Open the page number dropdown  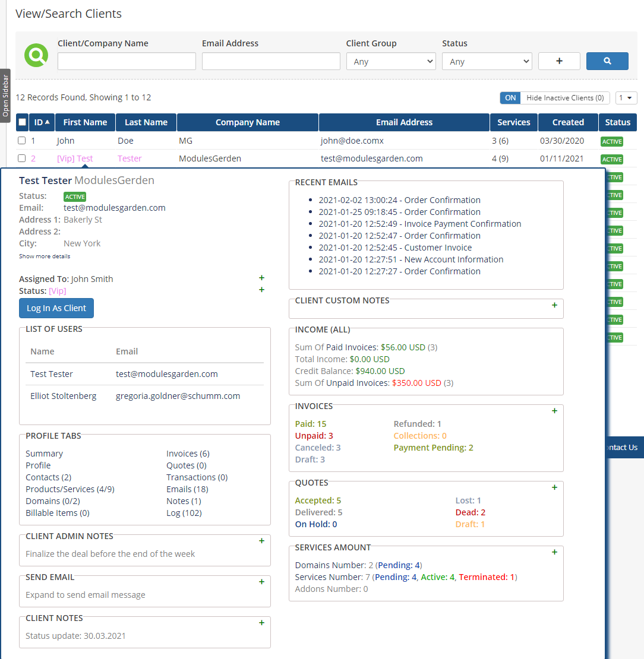tap(626, 97)
